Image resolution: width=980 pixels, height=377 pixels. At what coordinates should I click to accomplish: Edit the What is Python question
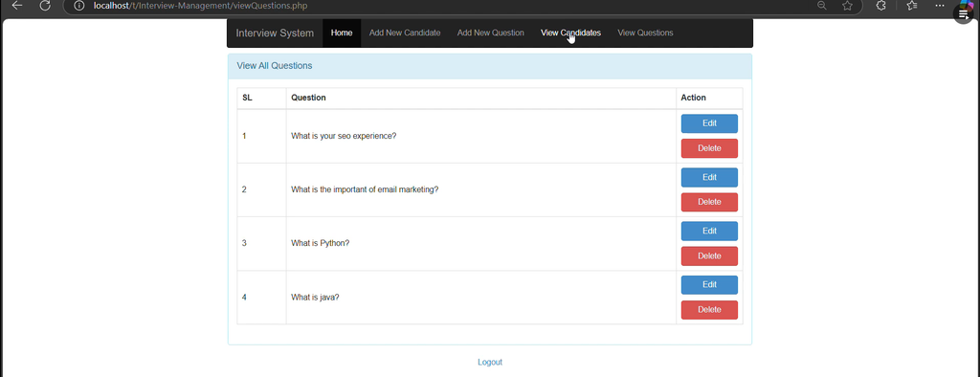tap(709, 232)
